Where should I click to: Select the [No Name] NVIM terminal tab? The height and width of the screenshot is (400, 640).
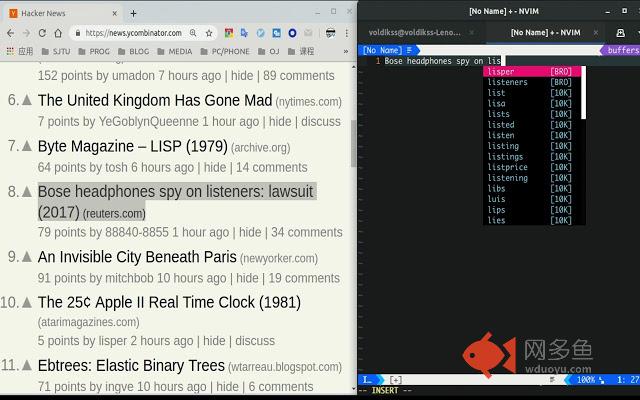(x=545, y=33)
